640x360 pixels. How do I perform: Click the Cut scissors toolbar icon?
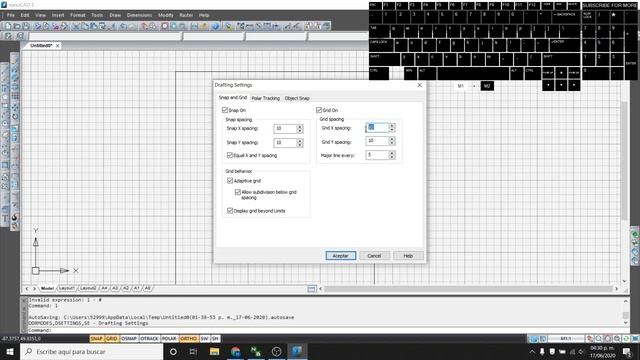pyautogui.click(x=76, y=26)
